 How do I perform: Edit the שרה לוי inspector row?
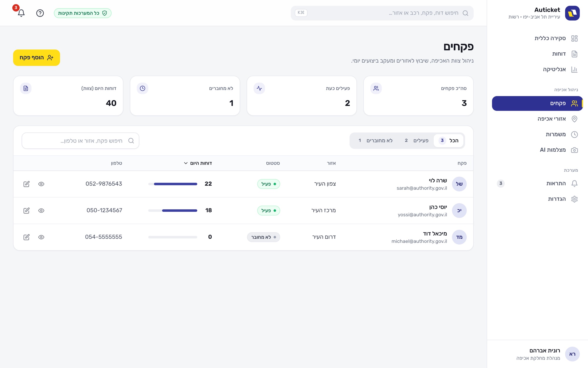click(x=26, y=184)
